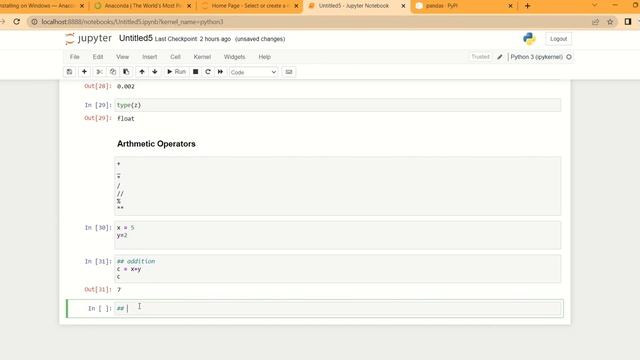The width and height of the screenshot is (640, 360).
Task: Click the pencil edit mode icon
Action: coord(500,57)
